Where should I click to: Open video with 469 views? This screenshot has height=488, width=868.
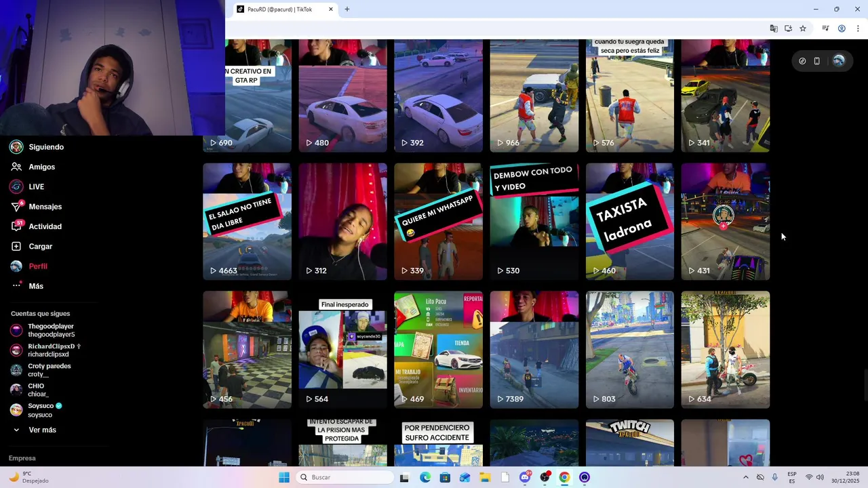point(439,350)
